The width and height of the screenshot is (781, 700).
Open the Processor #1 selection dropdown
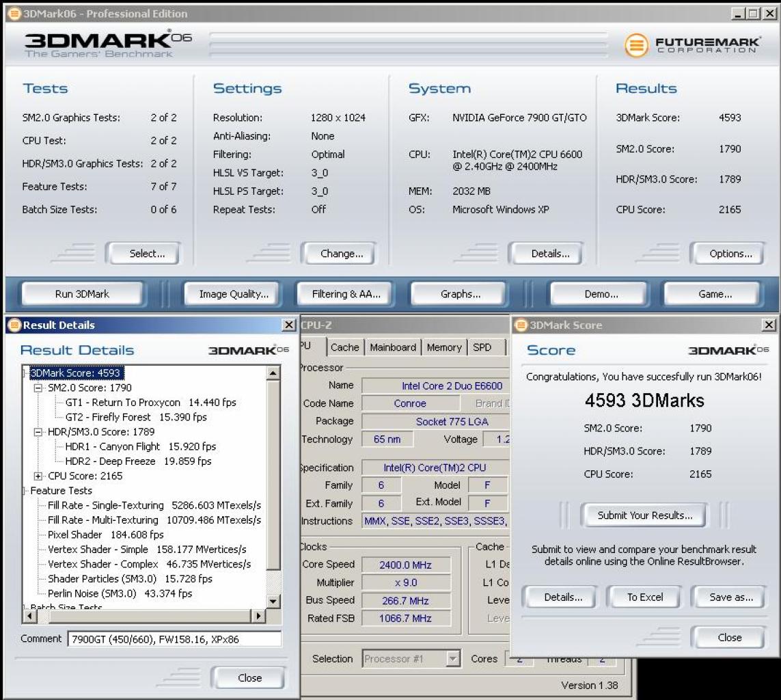pos(452,659)
